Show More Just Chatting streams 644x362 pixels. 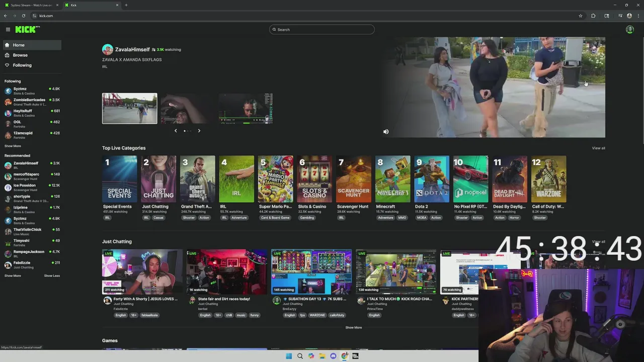[x=354, y=328]
